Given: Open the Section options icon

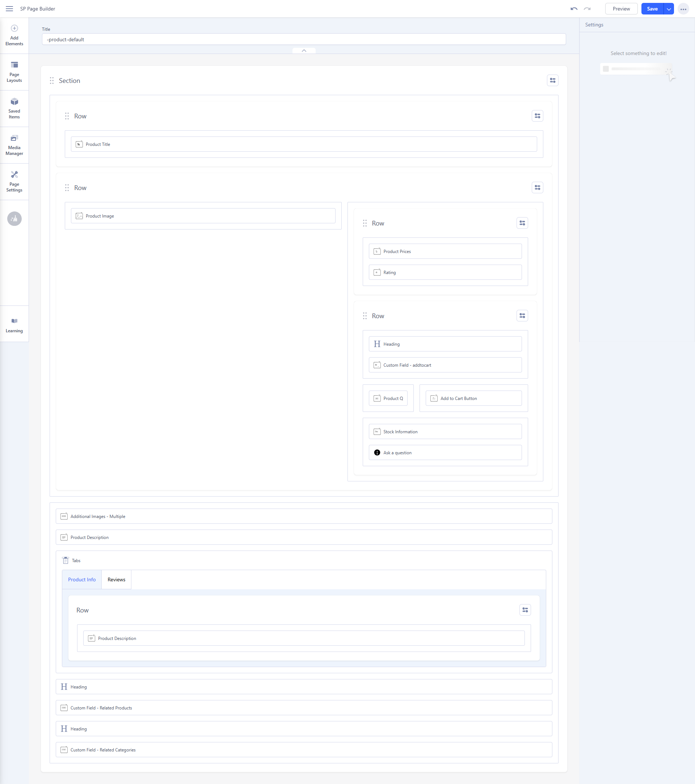Looking at the screenshot, I should click(x=552, y=81).
